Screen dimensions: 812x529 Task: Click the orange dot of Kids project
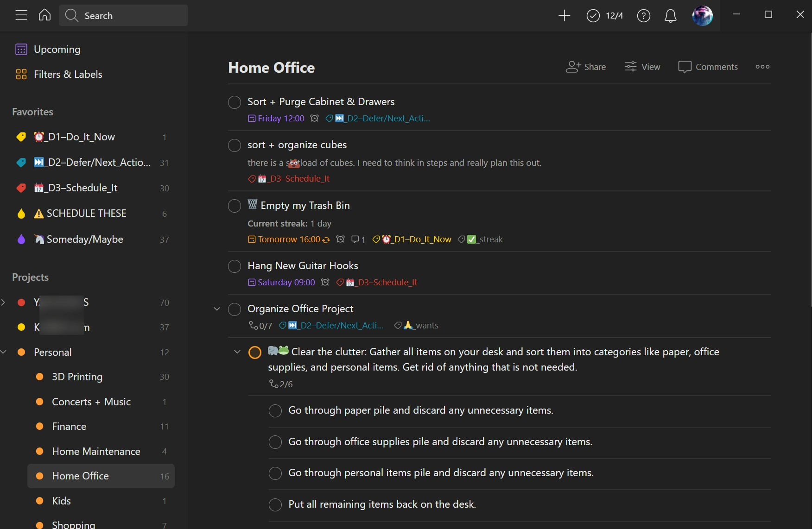pyautogui.click(x=40, y=501)
